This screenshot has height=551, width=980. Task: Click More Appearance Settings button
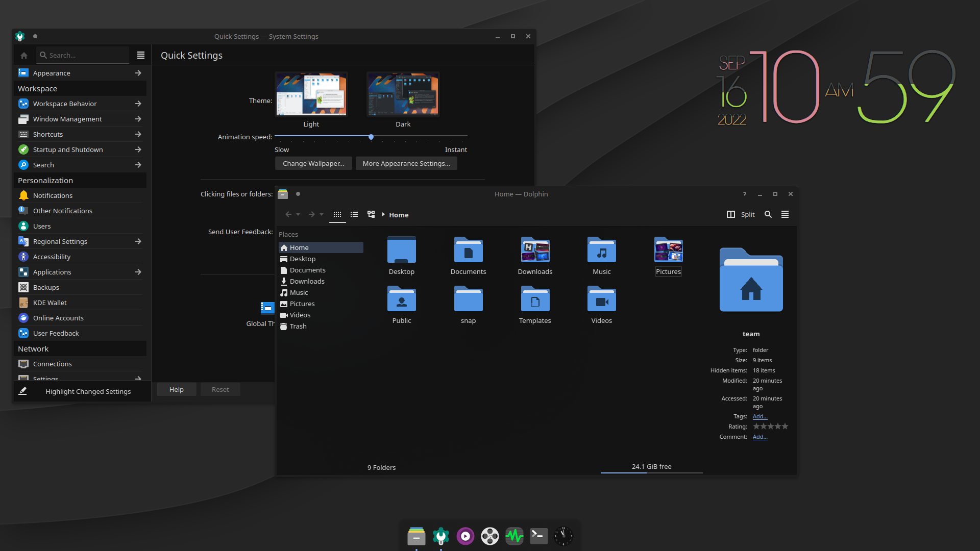pyautogui.click(x=406, y=163)
